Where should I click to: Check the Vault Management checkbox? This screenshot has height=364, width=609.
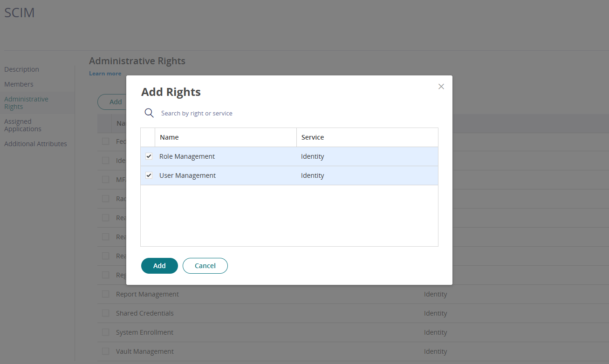105,351
